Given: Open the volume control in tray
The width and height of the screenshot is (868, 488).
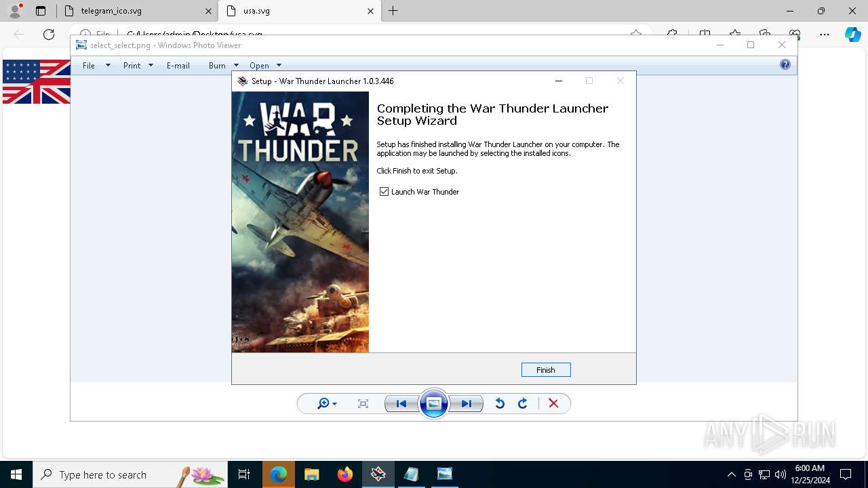Looking at the screenshot, I should pyautogui.click(x=781, y=474).
